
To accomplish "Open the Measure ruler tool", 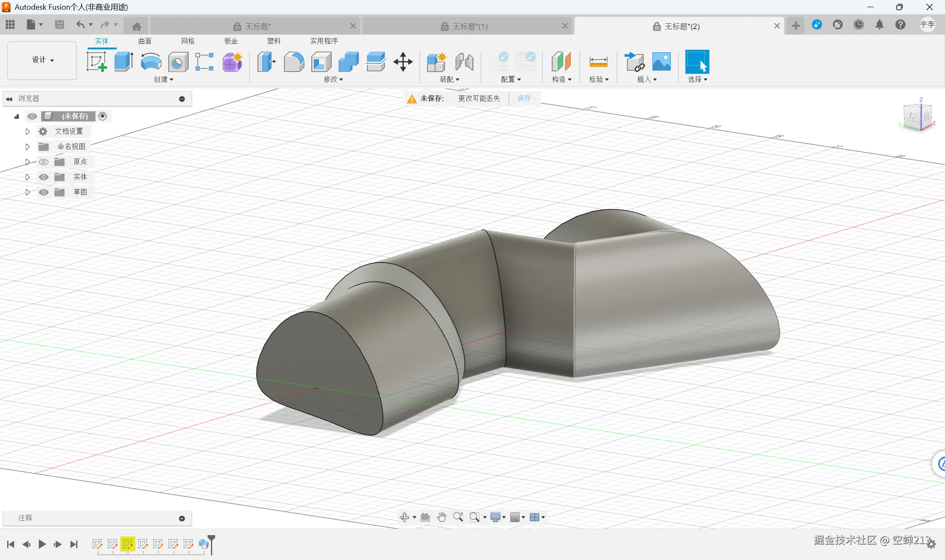I will pyautogui.click(x=598, y=62).
